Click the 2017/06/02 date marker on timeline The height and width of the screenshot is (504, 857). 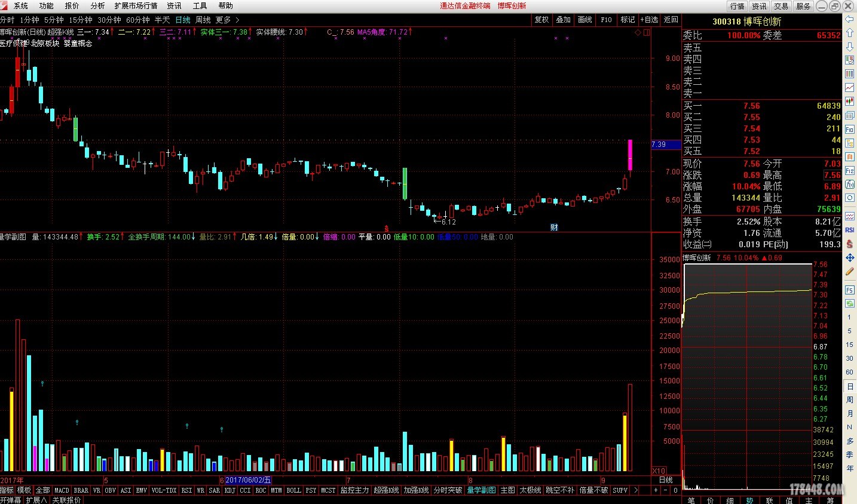point(248,480)
